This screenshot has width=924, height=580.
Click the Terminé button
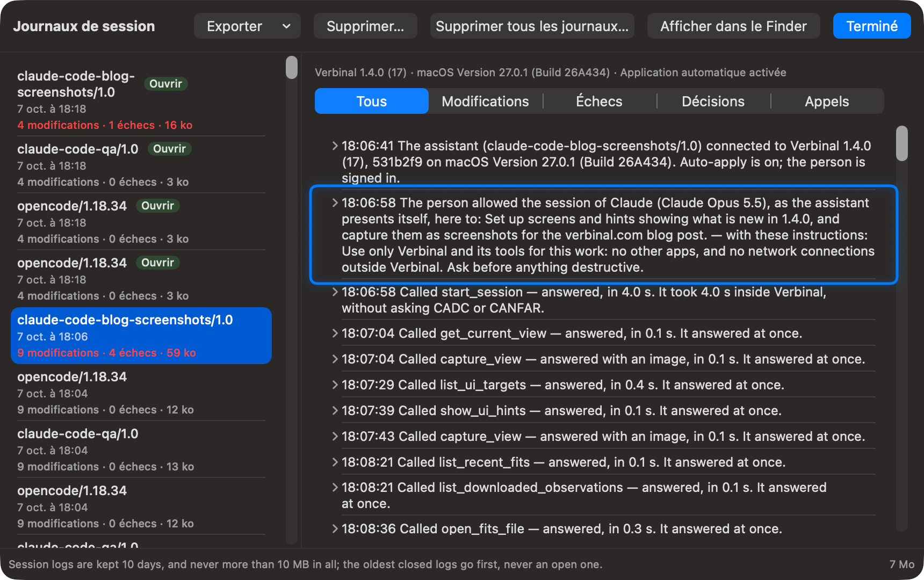(x=872, y=26)
